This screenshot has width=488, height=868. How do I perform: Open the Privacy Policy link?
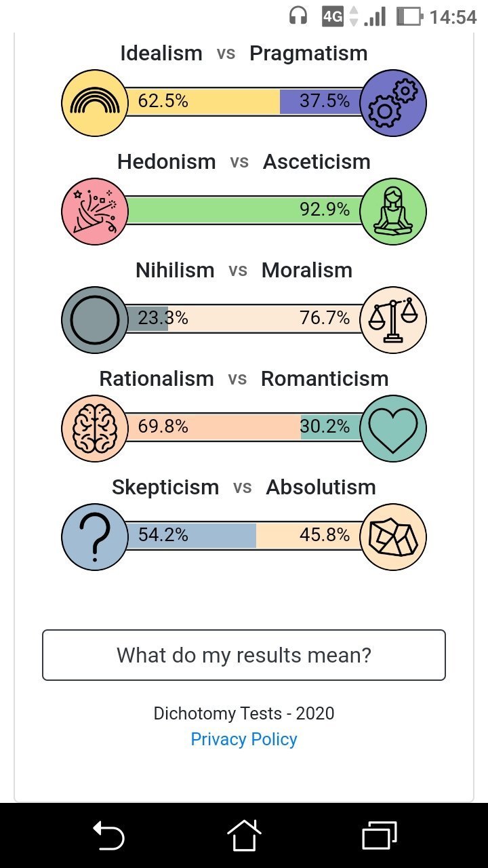(x=244, y=739)
